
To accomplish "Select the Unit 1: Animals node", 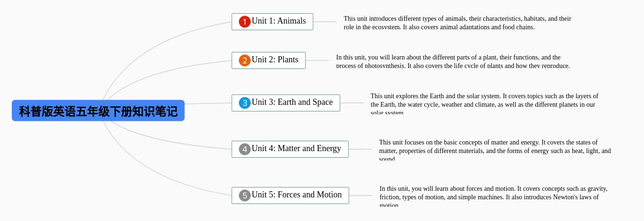I will 272,22.
